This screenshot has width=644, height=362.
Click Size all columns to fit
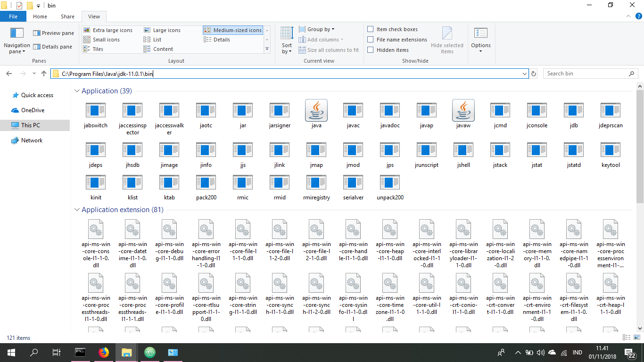tap(329, 50)
